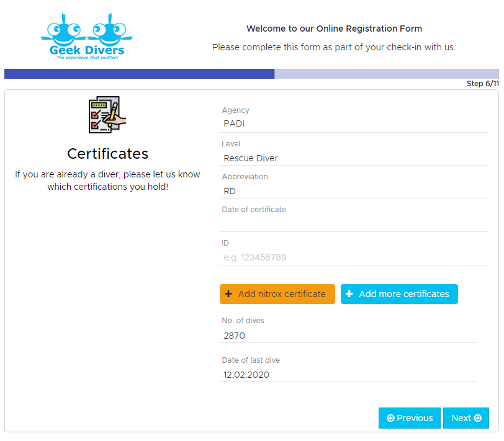Go back with the Previous button
Image resolution: width=504 pixels, height=441 pixels.
(x=410, y=418)
